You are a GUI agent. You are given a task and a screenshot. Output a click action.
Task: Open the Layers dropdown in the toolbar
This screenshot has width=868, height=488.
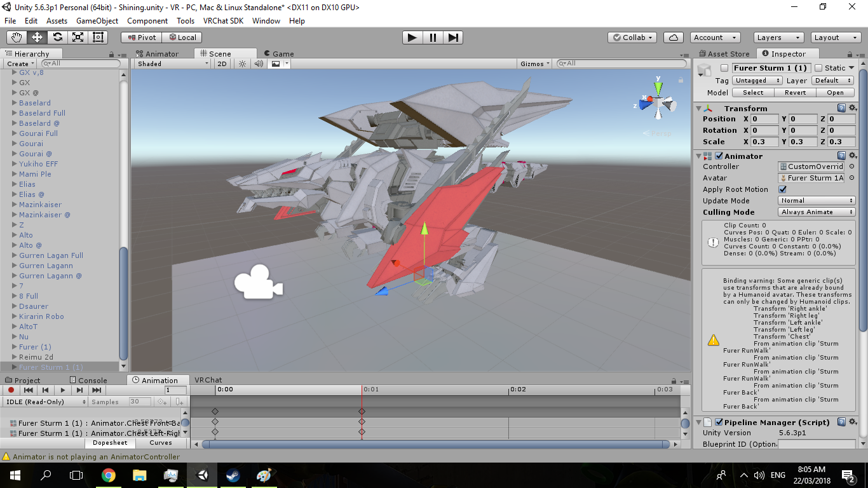tap(778, 37)
